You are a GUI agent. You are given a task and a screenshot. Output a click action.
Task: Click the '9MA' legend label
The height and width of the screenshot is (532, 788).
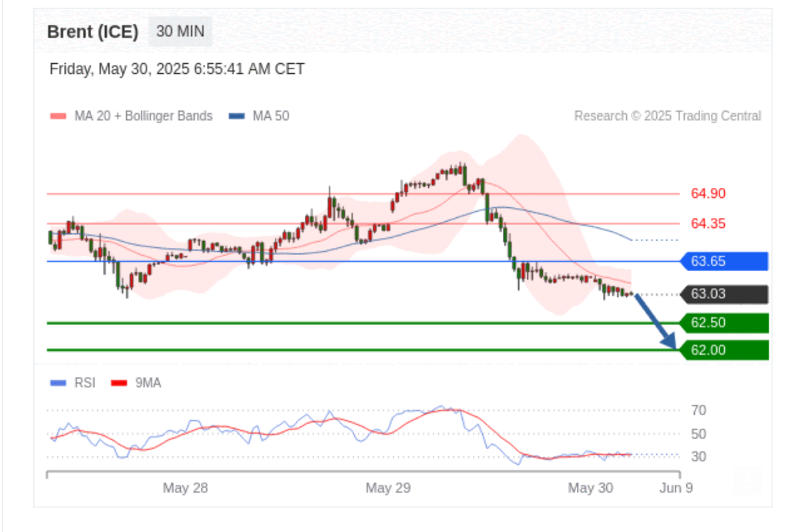click(148, 383)
